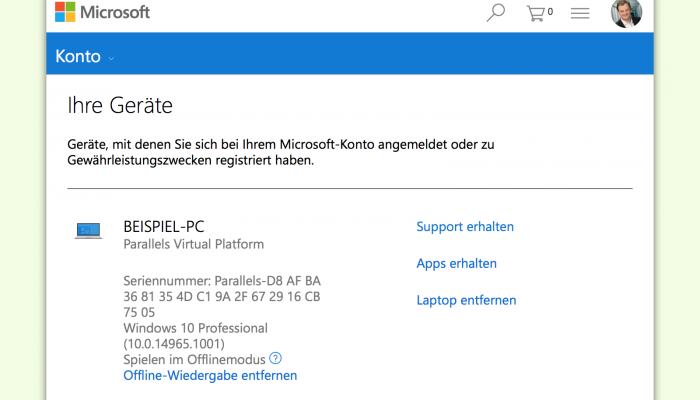Image resolution: width=700 pixels, height=400 pixels.
Task: Click the Parallels Virtual Platform text
Action: [193, 244]
